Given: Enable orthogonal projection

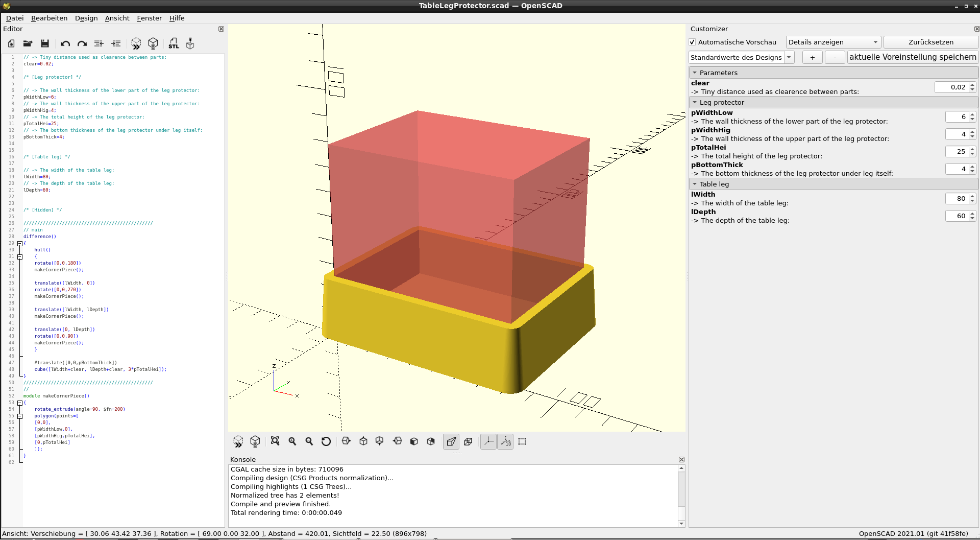Looking at the screenshot, I should [x=468, y=441].
